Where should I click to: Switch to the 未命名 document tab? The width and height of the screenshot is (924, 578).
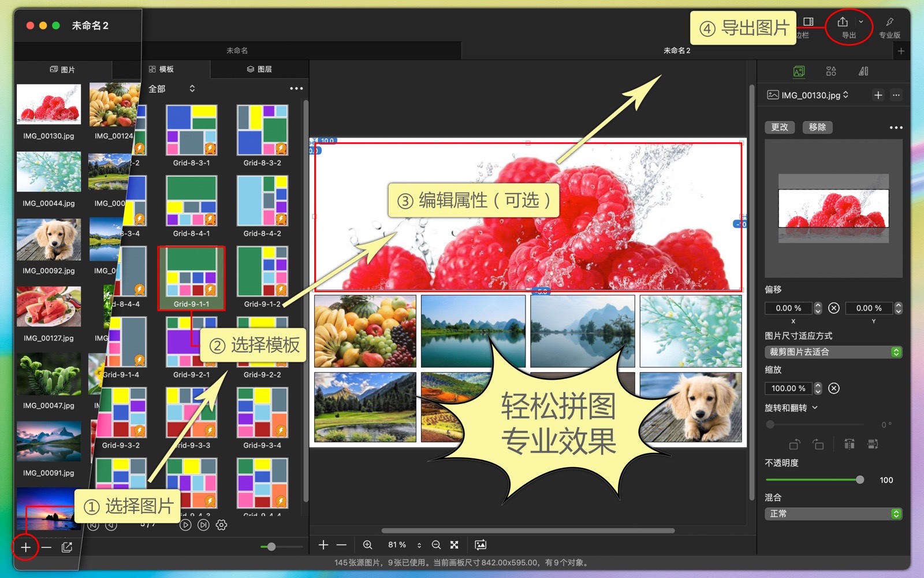point(237,51)
